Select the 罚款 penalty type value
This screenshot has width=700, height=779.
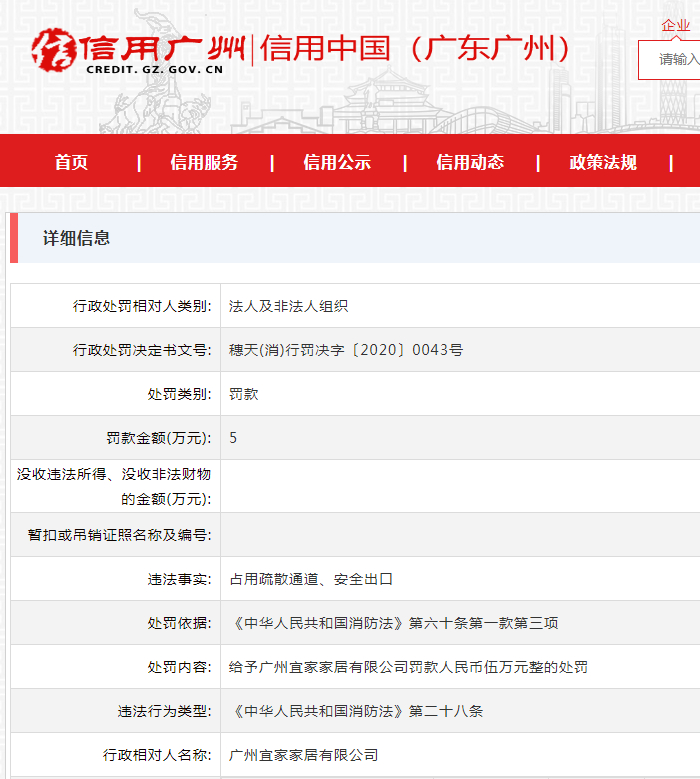coord(243,394)
